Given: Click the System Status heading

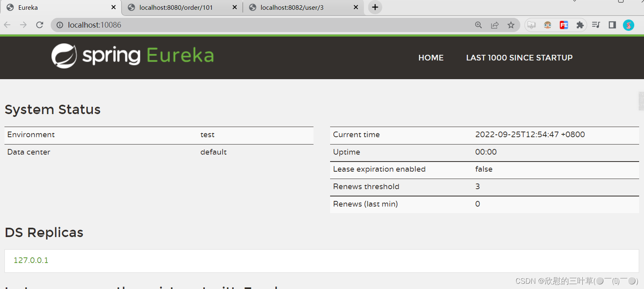Looking at the screenshot, I should click(x=53, y=110).
